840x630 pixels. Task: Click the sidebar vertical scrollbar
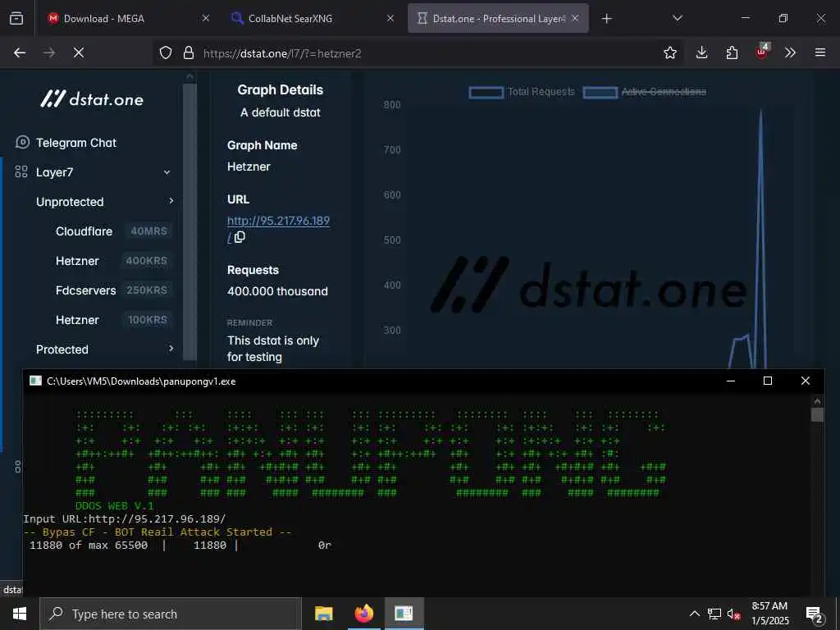189,220
